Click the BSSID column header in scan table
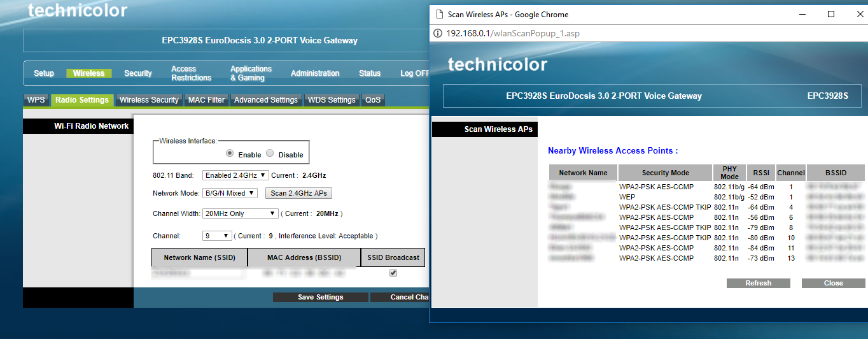Screen dimensions: 868x339 (x=836, y=173)
